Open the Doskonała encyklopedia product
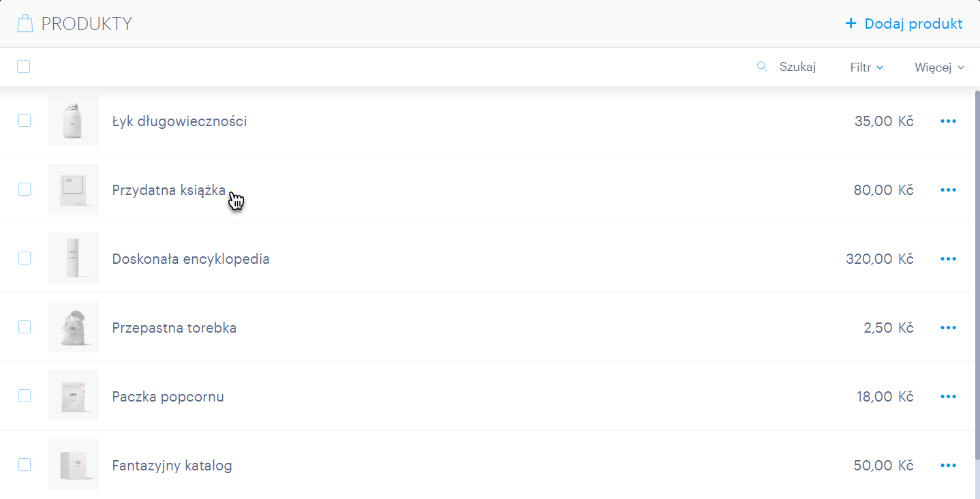980x499 pixels. tap(191, 259)
